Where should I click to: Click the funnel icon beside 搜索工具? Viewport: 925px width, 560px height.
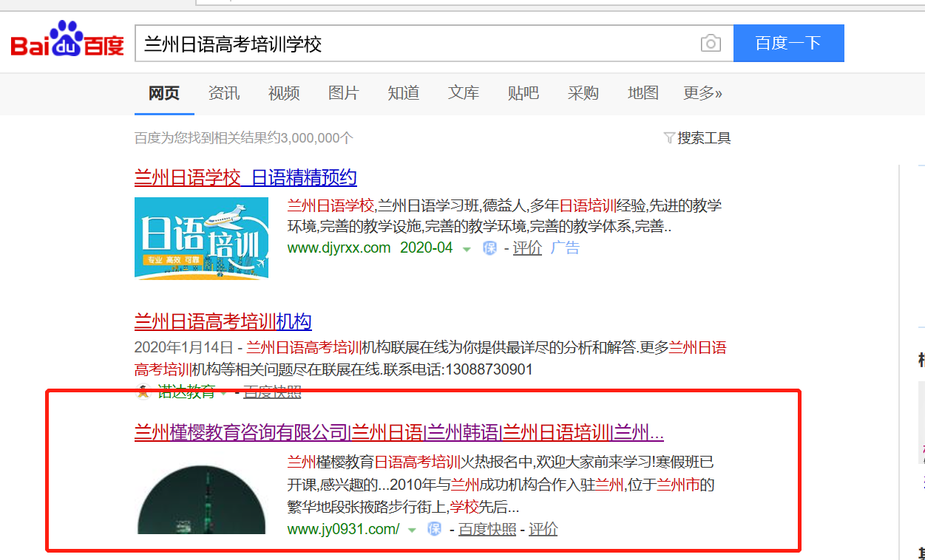(669, 137)
